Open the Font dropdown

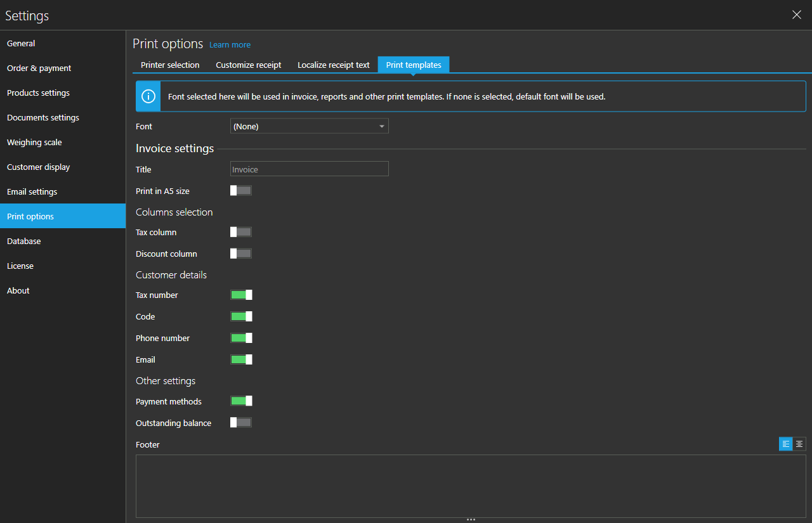(309, 126)
